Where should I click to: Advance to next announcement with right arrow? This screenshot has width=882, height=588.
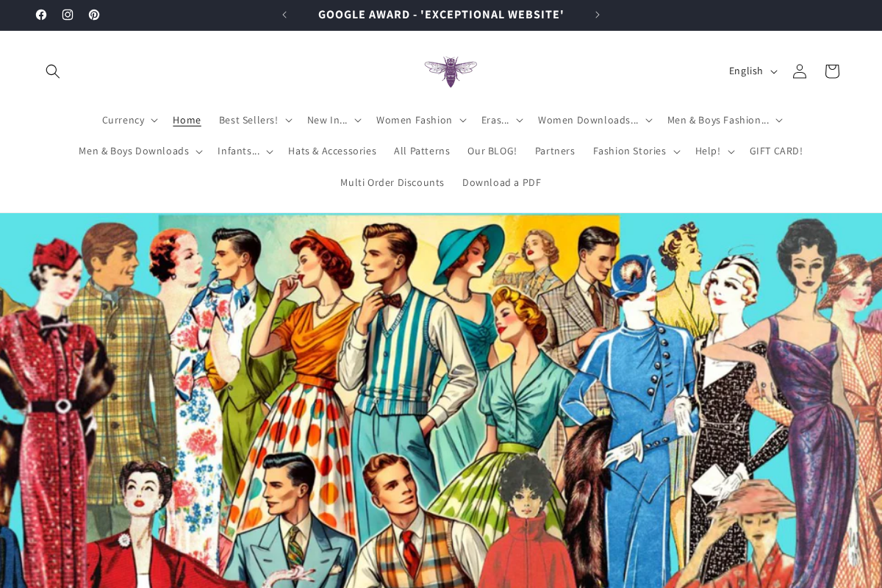coord(597,14)
